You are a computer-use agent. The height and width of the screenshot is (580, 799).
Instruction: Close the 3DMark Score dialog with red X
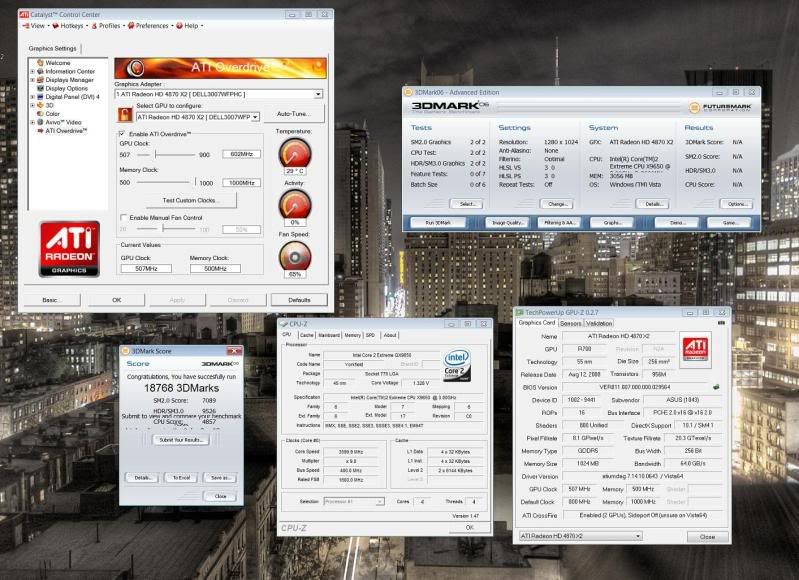tap(233, 351)
